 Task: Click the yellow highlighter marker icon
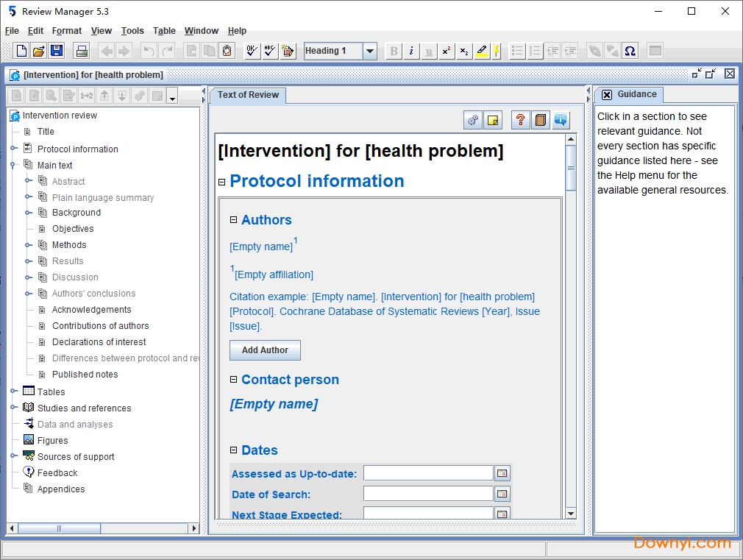tap(482, 51)
